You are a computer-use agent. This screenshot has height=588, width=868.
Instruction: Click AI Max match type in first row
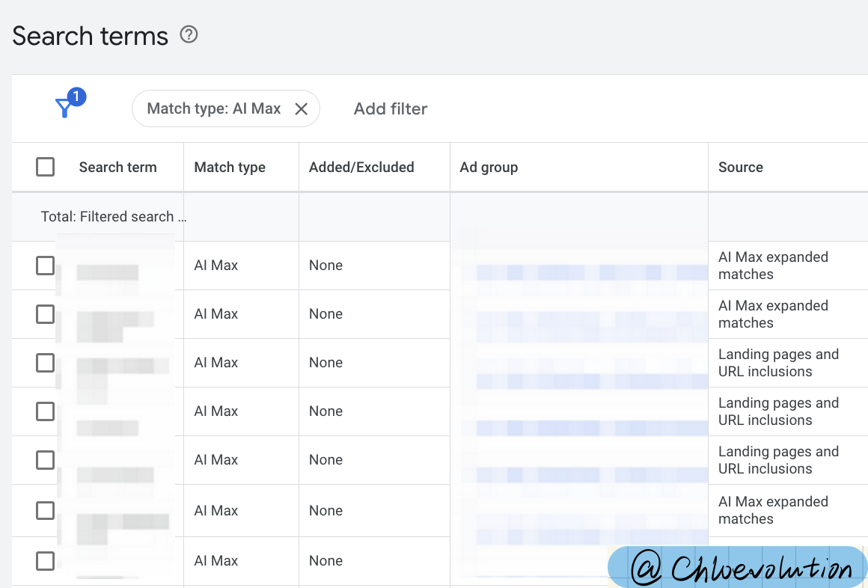[x=216, y=266]
